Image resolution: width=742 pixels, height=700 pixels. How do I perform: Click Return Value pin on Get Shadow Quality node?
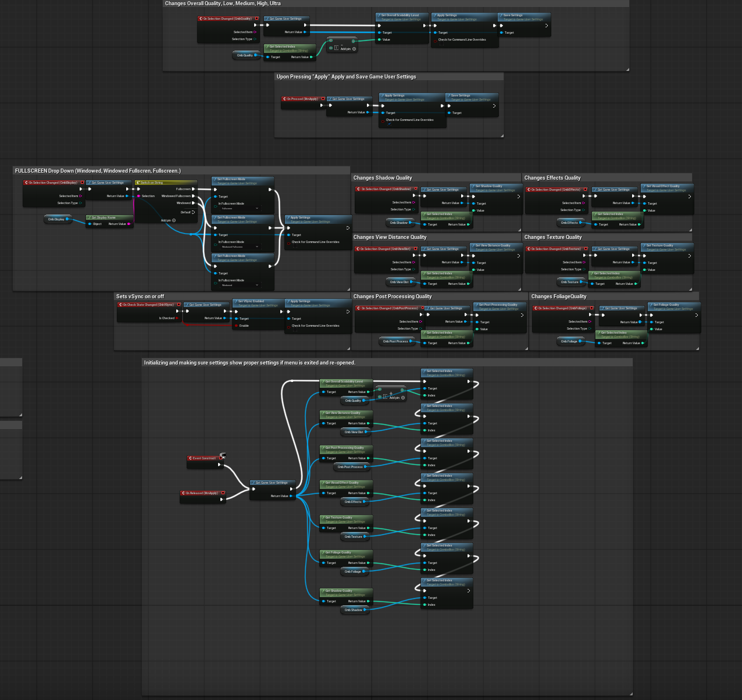(x=369, y=601)
